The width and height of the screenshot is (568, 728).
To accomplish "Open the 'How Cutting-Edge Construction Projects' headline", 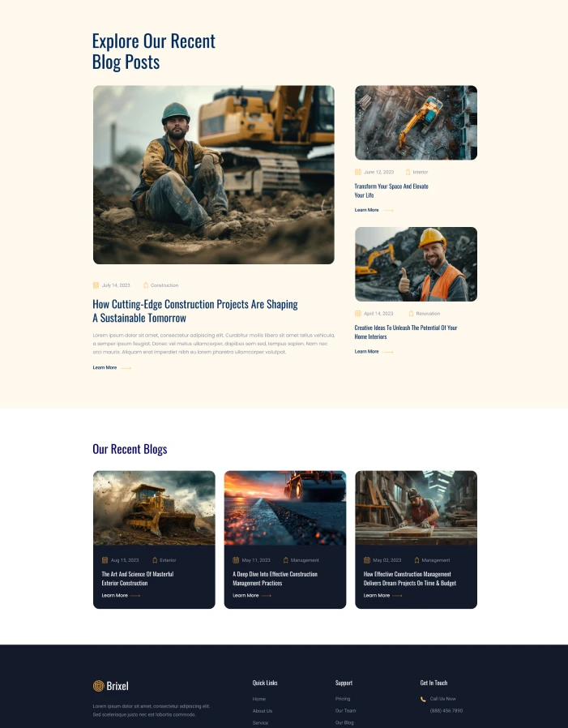I will tap(195, 311).
